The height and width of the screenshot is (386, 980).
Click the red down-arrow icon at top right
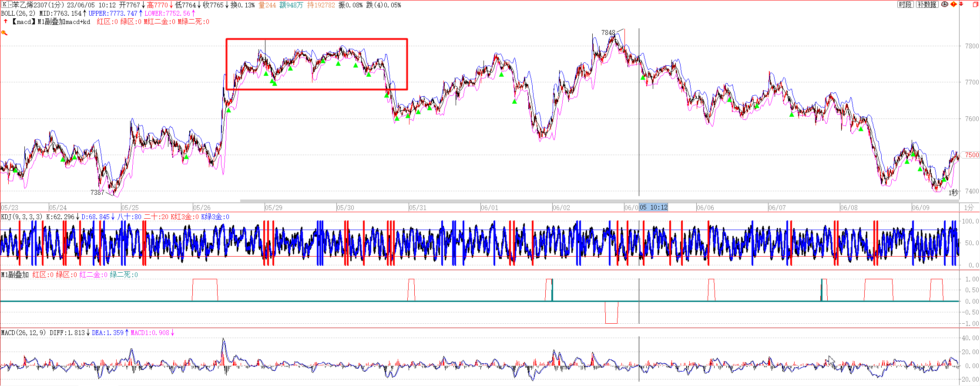[961, 4]
